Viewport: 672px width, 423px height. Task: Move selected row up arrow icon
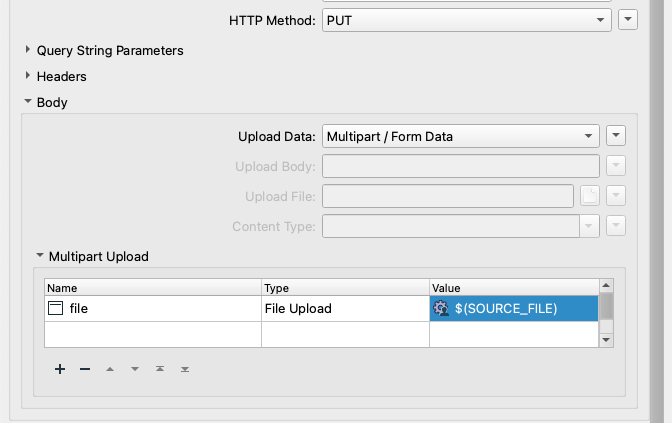pos(110,369)
